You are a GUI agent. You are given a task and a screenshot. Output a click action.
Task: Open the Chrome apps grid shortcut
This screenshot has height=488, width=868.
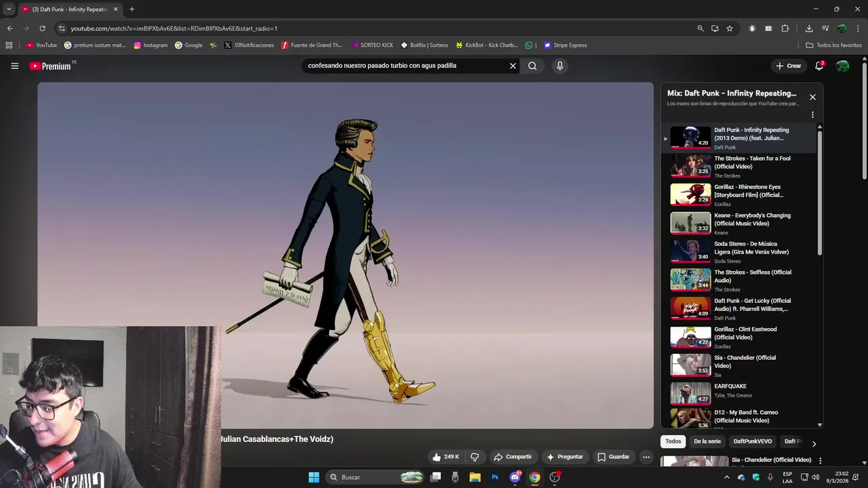click(9, 45)
